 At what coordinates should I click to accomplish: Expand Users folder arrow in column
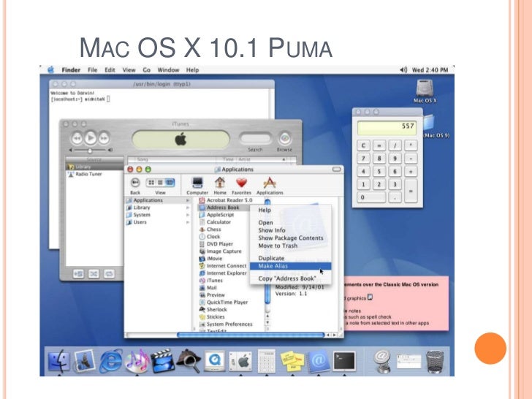tap(188, 223)
